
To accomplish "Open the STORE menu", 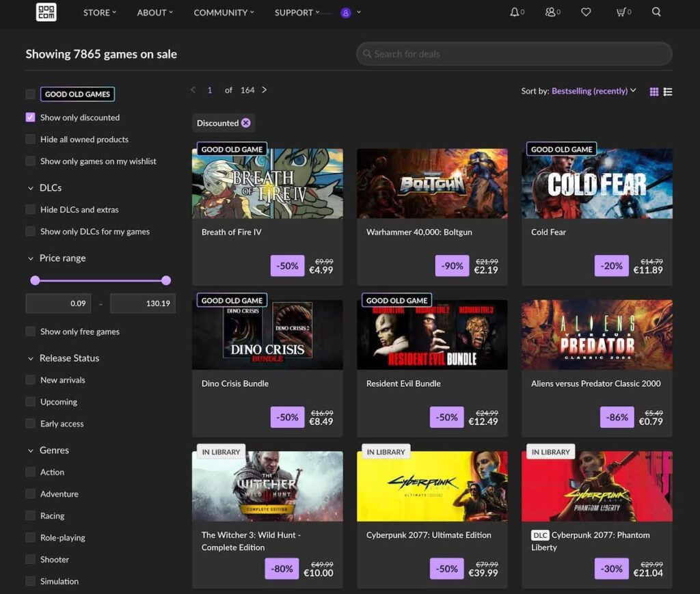I will pyautogui.click(x=96, y=12).
